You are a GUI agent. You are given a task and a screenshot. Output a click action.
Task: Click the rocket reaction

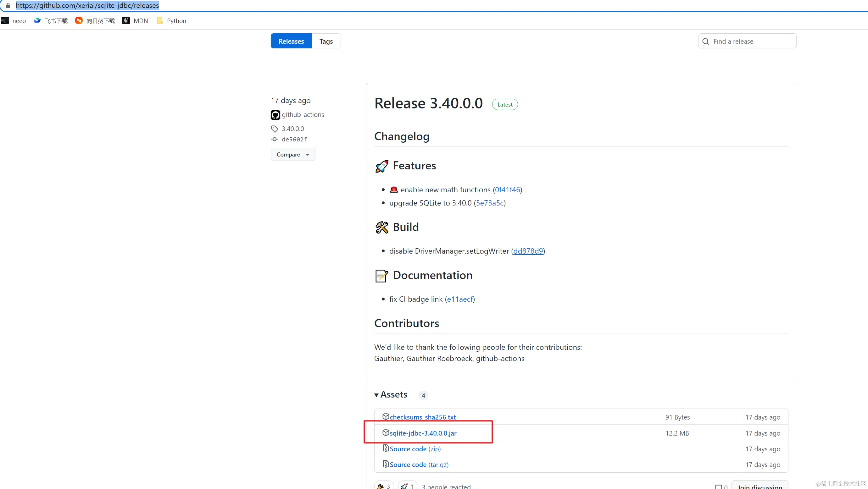[x=408, y=486]
